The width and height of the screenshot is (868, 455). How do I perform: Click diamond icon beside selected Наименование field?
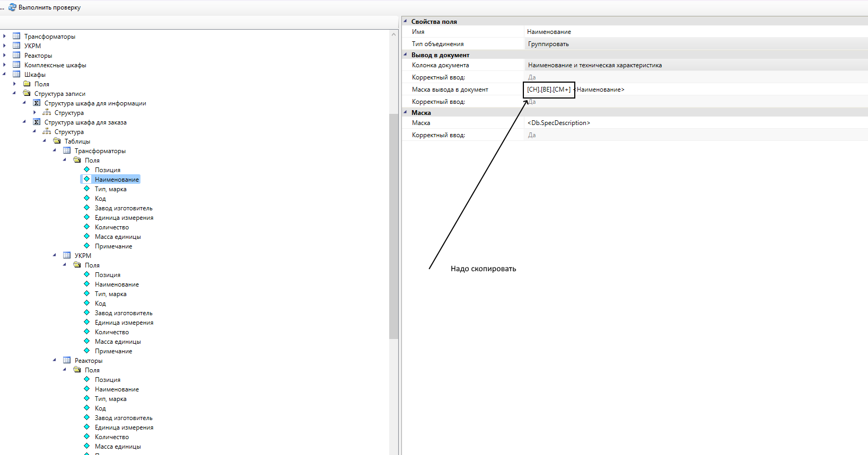point(87,180)
